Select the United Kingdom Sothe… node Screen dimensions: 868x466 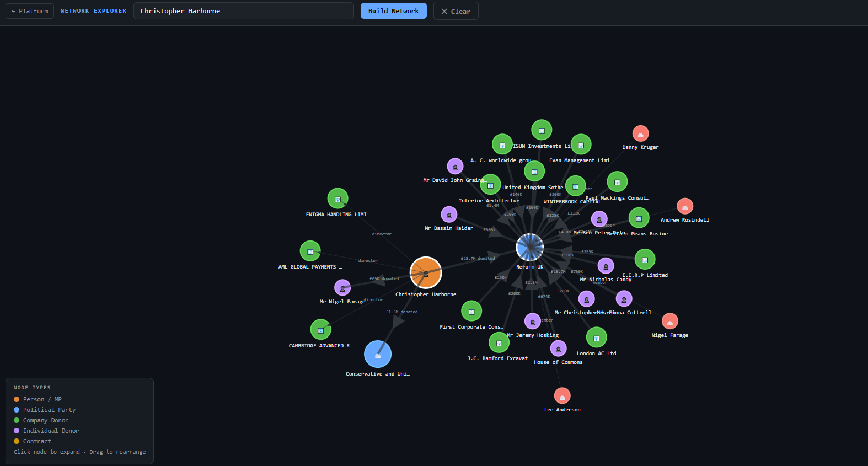coord(534,171)
